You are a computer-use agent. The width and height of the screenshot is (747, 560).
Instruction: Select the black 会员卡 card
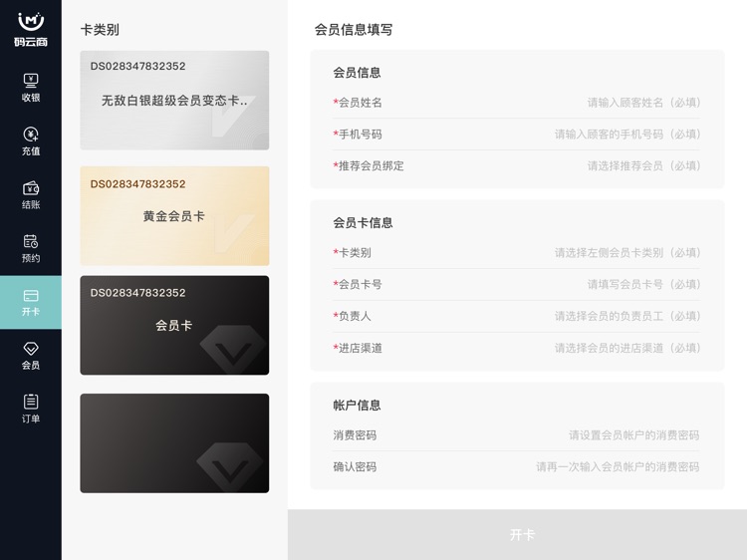[174, 325]
